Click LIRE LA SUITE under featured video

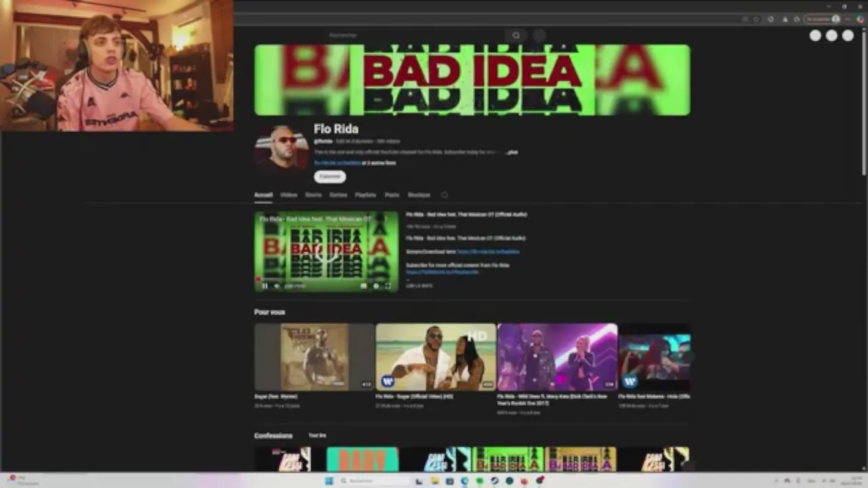419,286
